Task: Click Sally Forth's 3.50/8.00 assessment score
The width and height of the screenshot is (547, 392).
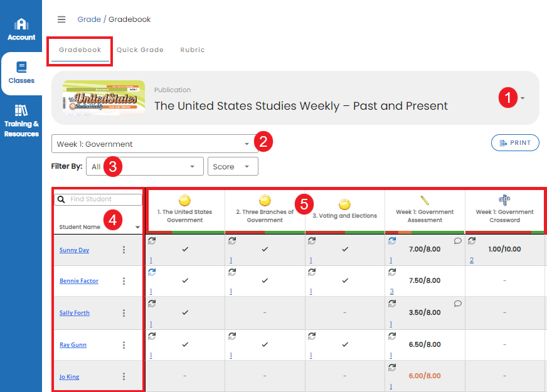Action: (425, 312)
